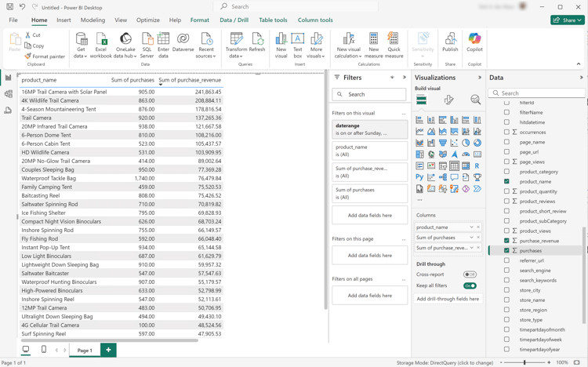
Task: Expand the Recent sources dropdown
Action: (x=206, y=56)
